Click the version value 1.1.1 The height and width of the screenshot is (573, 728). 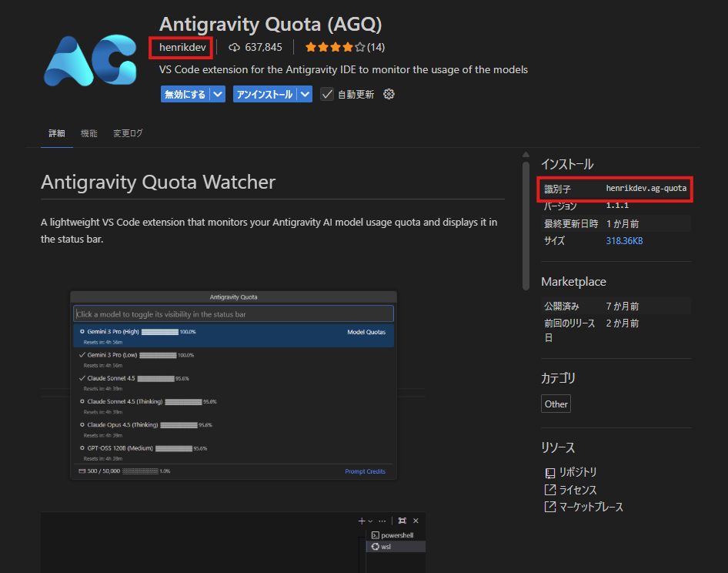click(617, 206)
